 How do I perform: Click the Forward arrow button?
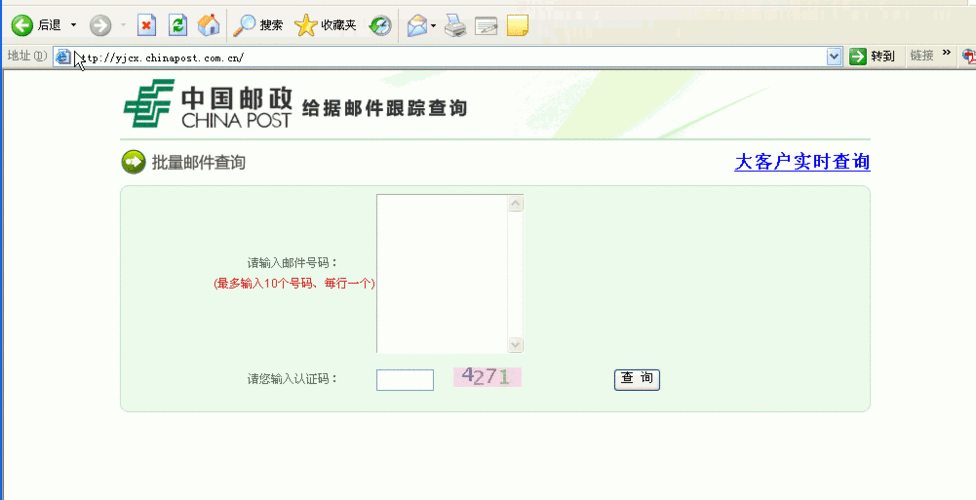(x=100, y=26)
